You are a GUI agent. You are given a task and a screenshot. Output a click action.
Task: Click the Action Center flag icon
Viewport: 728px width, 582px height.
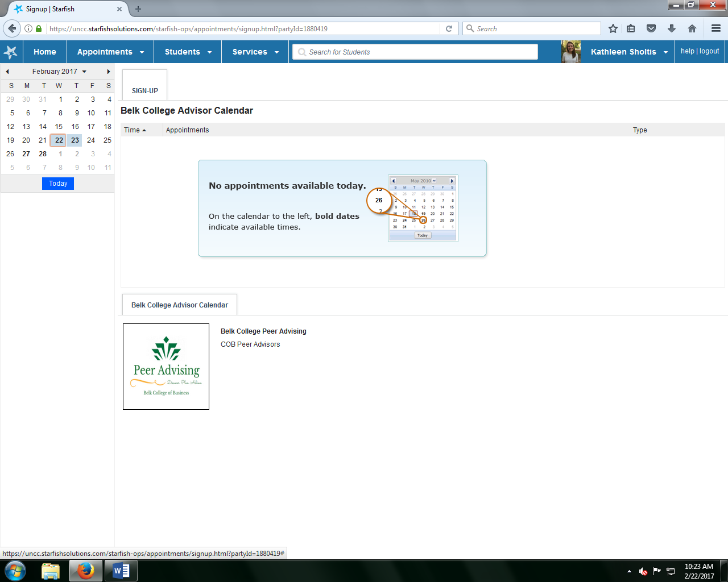pyautogui.click(x=657, y=571)
